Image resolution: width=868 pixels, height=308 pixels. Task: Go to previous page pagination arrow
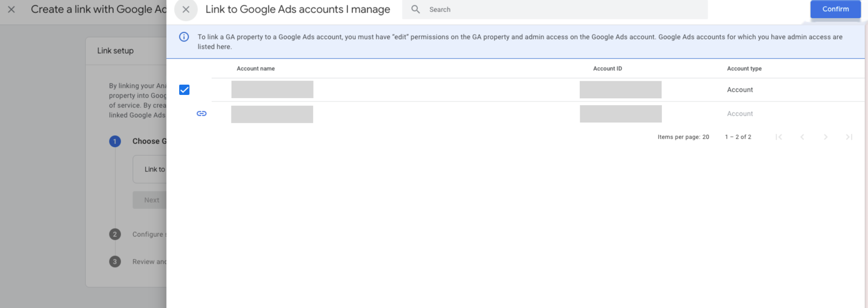802,137
